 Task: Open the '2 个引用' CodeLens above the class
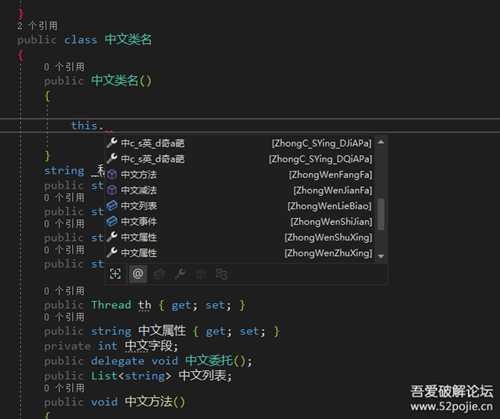[x=37, y=26]
